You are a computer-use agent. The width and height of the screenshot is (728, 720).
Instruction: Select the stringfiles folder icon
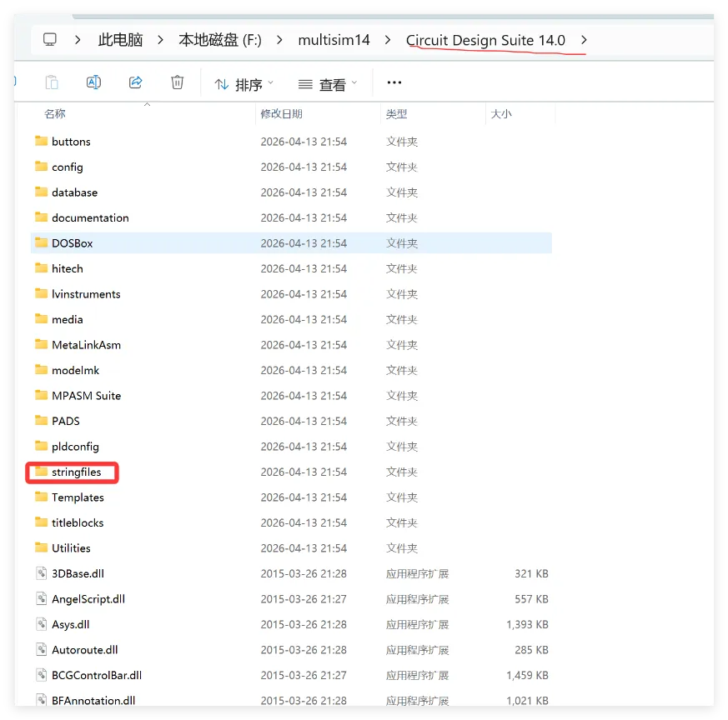[x=42, y=472]
